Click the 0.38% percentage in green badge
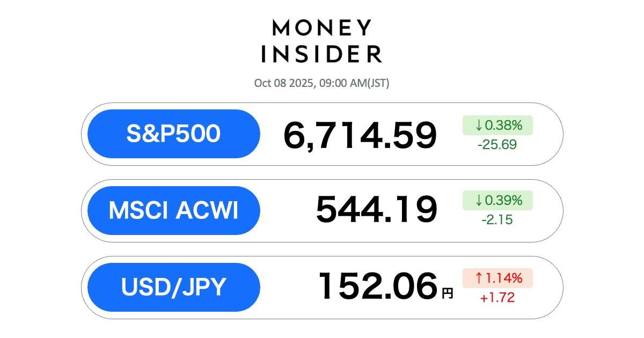 pos(503,126)
